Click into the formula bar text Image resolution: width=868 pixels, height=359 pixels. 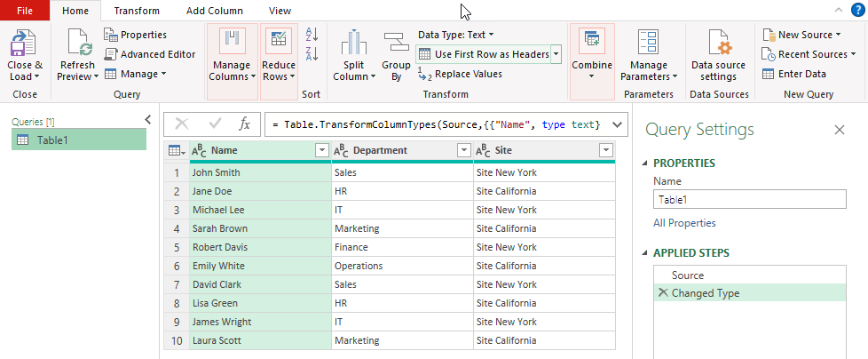click(438, 124)
